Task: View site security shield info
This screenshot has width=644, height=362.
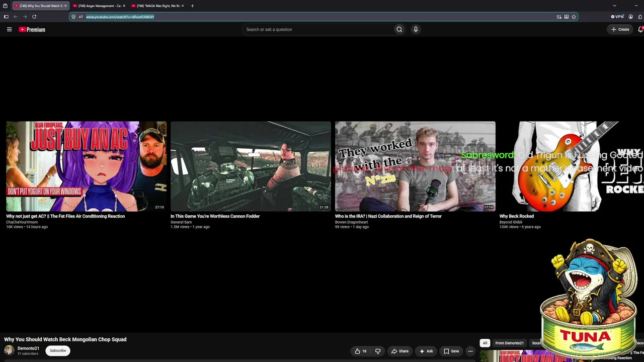Action: point(73,17)
